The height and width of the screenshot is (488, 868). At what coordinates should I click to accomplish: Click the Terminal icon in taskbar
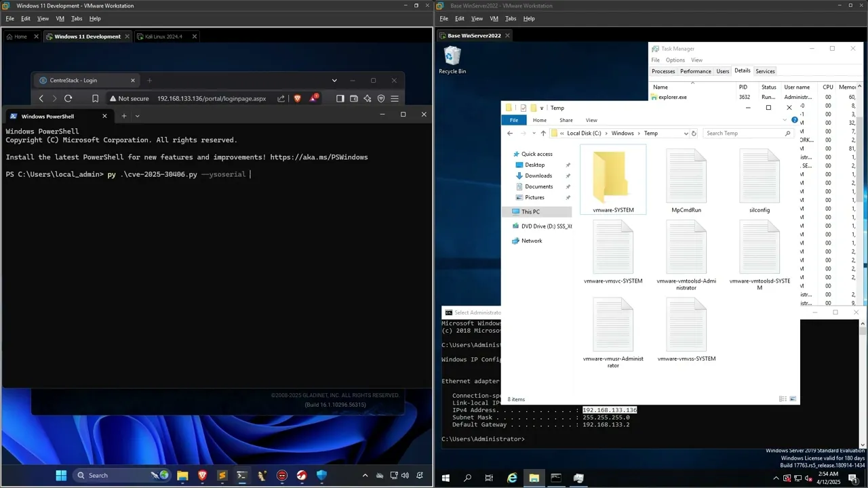point(241,475)
